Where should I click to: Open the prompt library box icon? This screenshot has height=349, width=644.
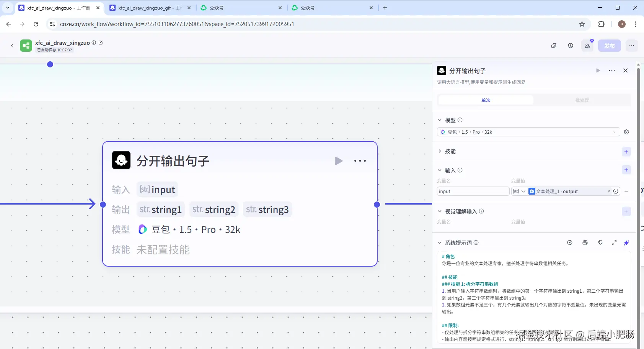click(x=585, y=242)
